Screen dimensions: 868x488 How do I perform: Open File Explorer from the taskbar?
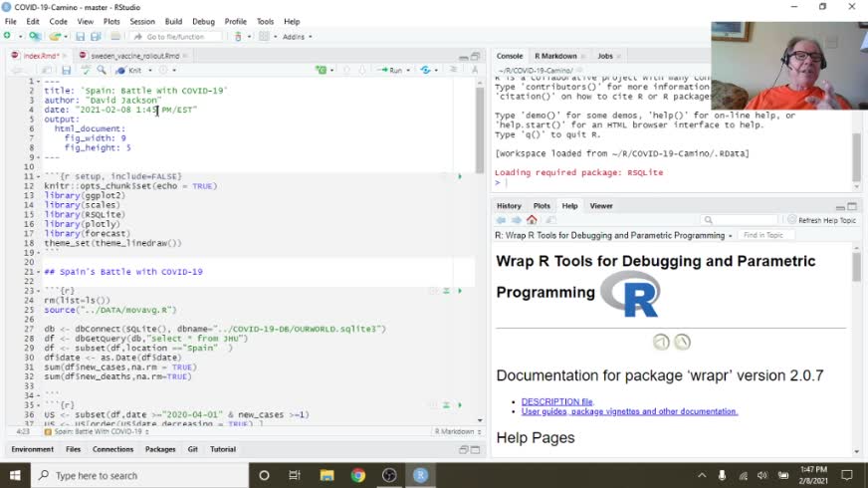tap(326, 475)
